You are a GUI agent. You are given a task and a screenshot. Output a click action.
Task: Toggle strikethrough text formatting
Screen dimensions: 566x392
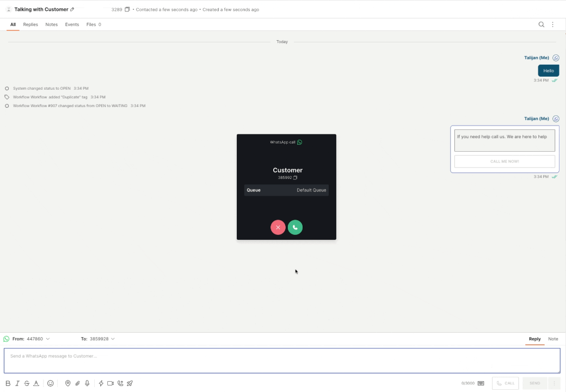(x=27, y=383)
